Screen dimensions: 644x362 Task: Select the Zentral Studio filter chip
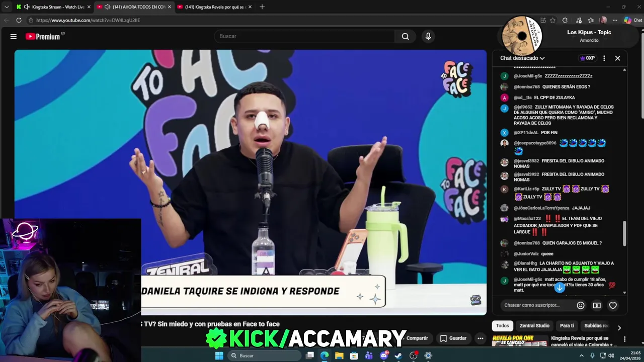pos(534,326)
